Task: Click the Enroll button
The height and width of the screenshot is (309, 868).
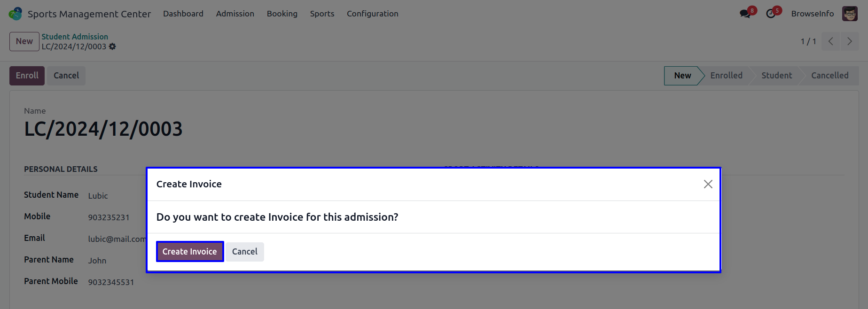Action: [x=27, y=76]
